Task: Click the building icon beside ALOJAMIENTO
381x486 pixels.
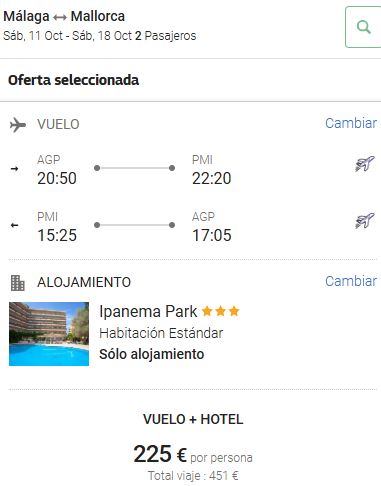Action: [17, 283]
